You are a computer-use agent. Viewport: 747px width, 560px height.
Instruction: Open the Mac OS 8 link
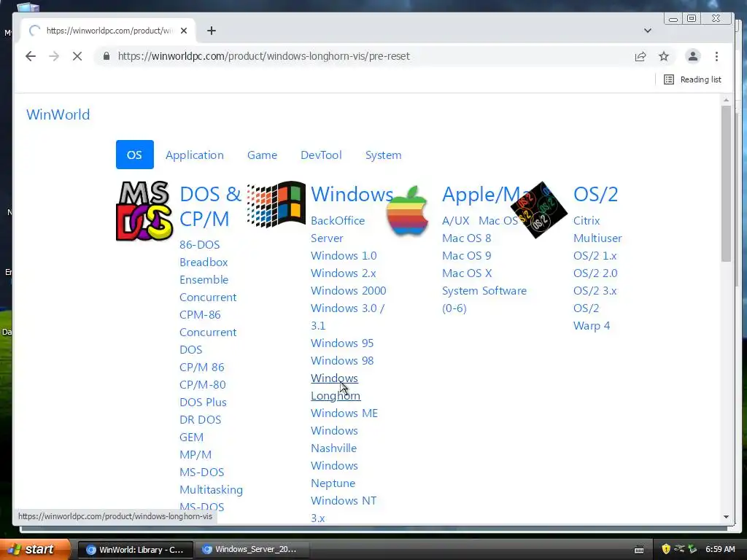pos(466,238)
